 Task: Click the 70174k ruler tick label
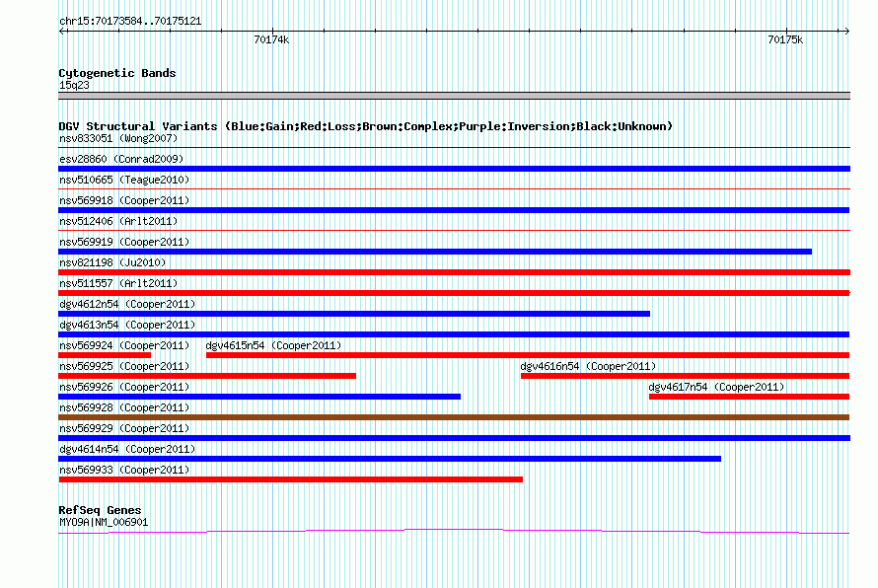(271, 39)
